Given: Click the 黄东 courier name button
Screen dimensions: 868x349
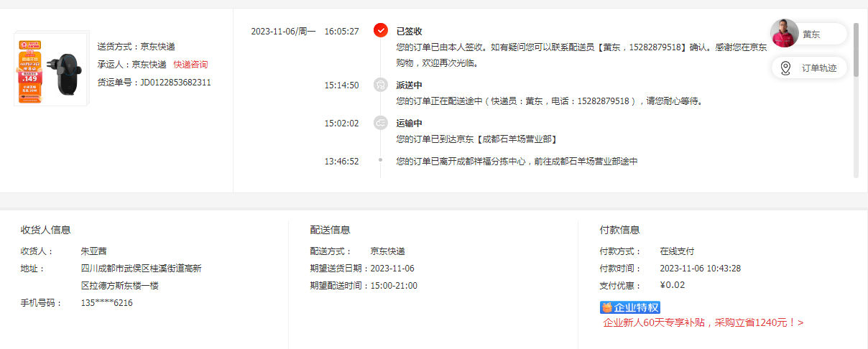Looking at the screenshot, I should [x=812, y=34].
